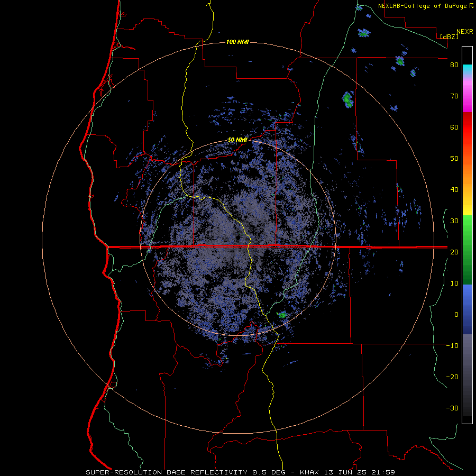
Task: Click the 60 value on the dBZ scale
Action: 454,127
